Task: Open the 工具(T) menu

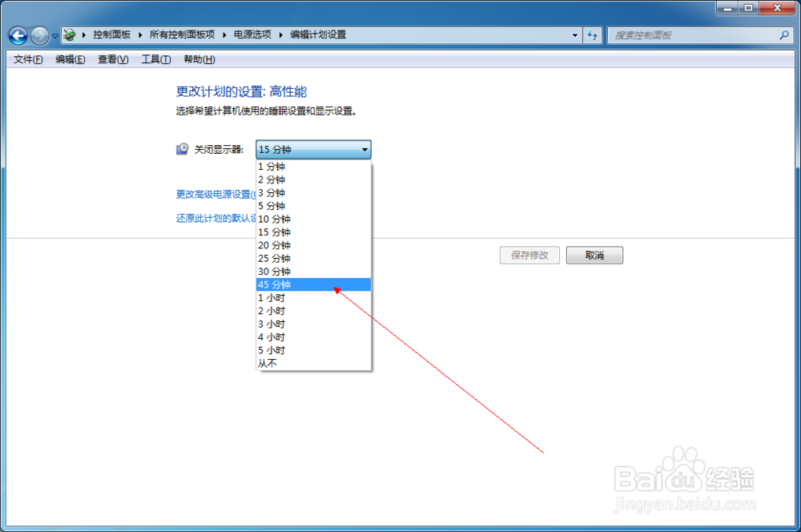Action: pyautogui.click(x=156, y=59)
